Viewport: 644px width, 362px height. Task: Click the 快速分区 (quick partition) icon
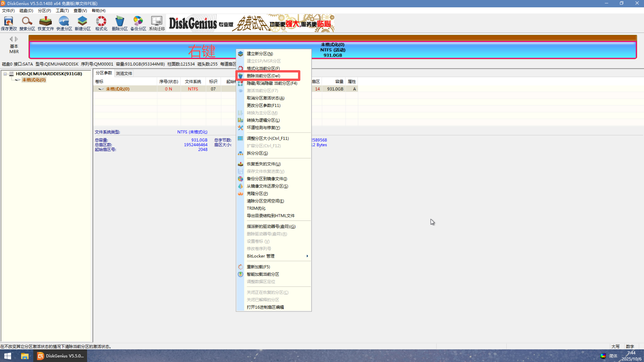(x=64, y=23)
